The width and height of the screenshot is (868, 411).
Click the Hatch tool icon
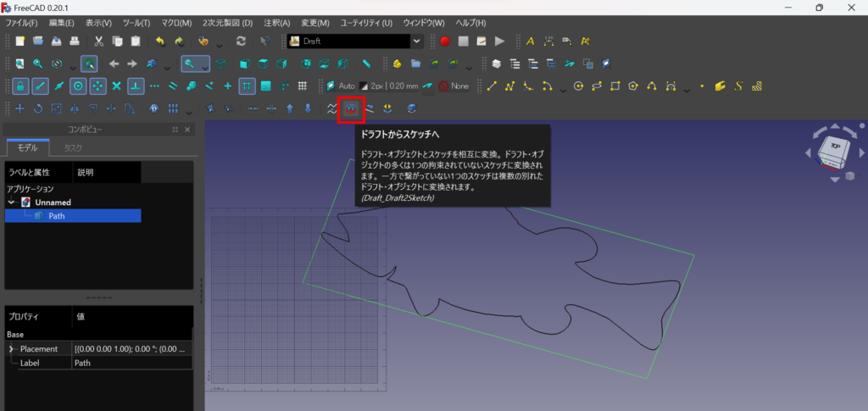point(757,86)
